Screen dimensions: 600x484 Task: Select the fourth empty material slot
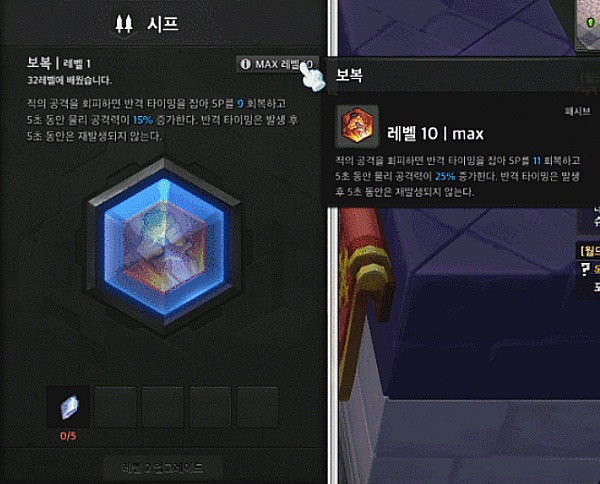(210, 407)
